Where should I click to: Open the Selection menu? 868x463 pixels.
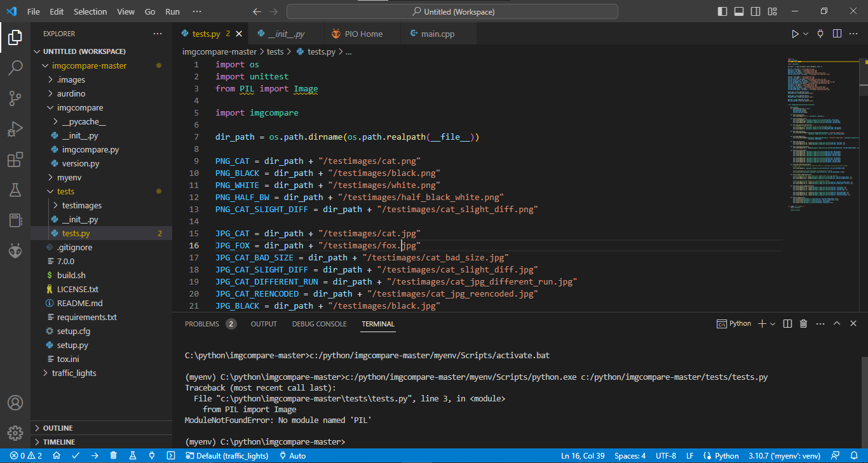point(90,11)
